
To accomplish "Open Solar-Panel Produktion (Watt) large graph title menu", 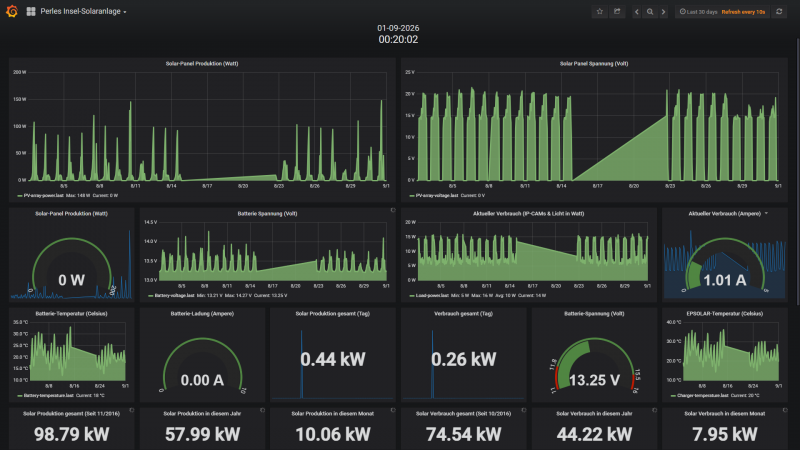I will click(x=202, y=64).
